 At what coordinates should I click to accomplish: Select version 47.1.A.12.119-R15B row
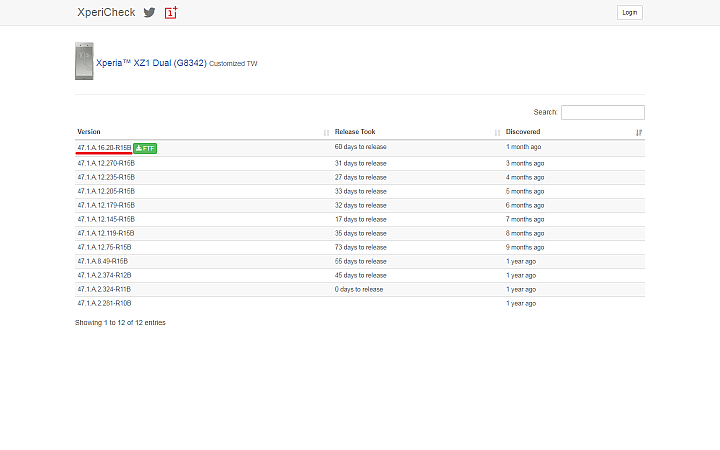click(360, 233)
